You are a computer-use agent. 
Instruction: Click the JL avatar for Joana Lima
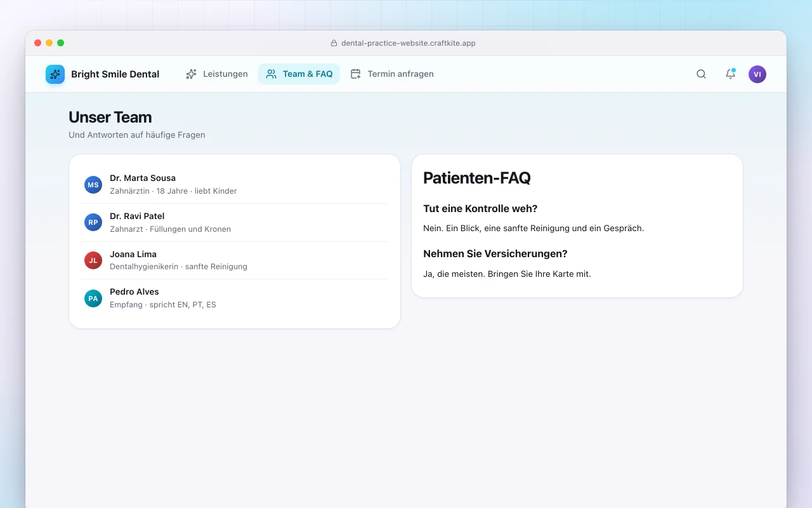click(x=93, y=260)
